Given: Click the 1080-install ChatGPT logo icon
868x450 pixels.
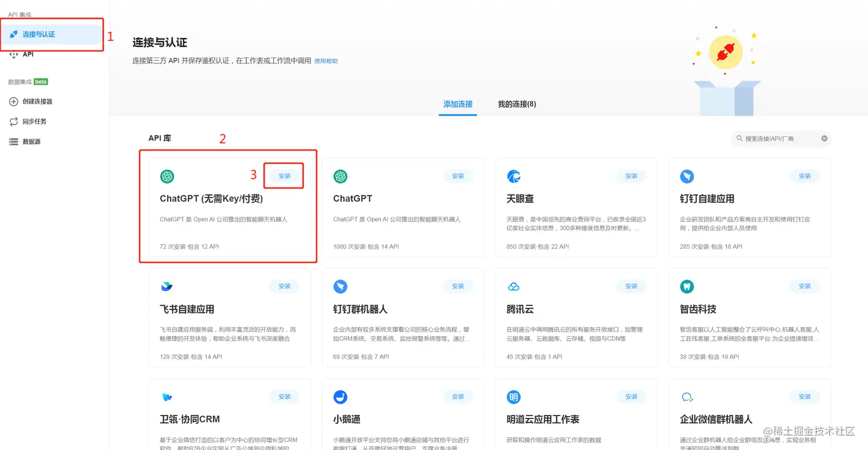Looking at the screenshot, I should 340,176.
